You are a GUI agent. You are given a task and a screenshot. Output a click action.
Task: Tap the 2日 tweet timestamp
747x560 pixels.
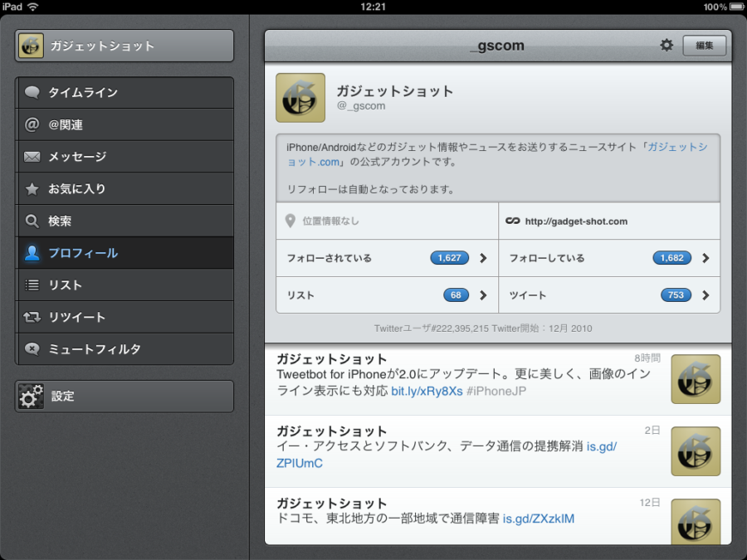tap(652, 431)
